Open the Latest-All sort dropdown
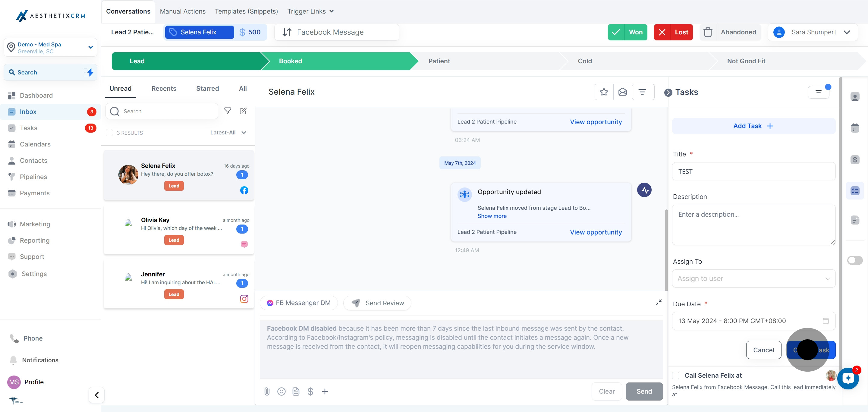Viewport: 868px width, 412px height. coord(228,133)
